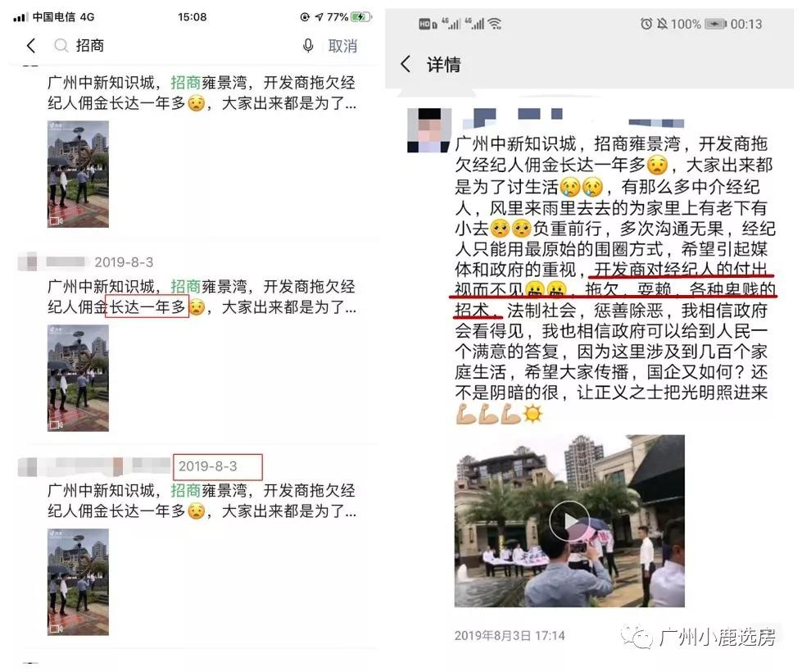Viewport: 802px width, 672px height.
Task: Play the video in the post details
Action: (569, 520)
